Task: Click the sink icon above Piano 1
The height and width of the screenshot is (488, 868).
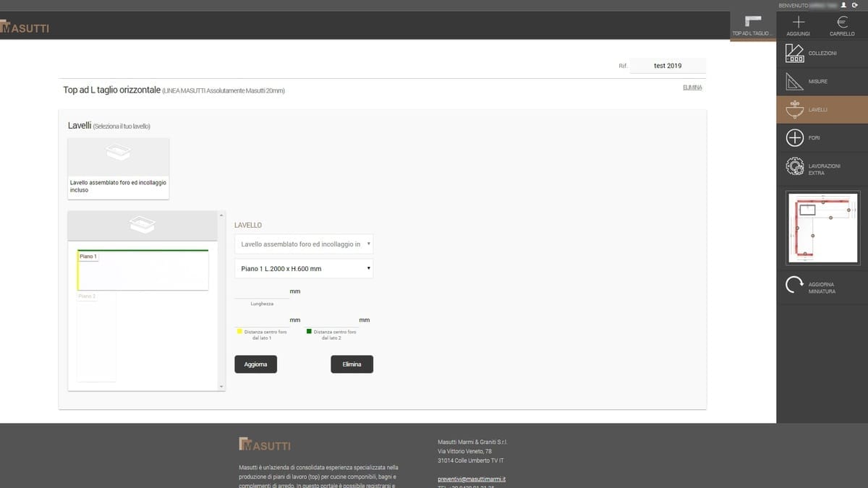Action: [142, 225]
